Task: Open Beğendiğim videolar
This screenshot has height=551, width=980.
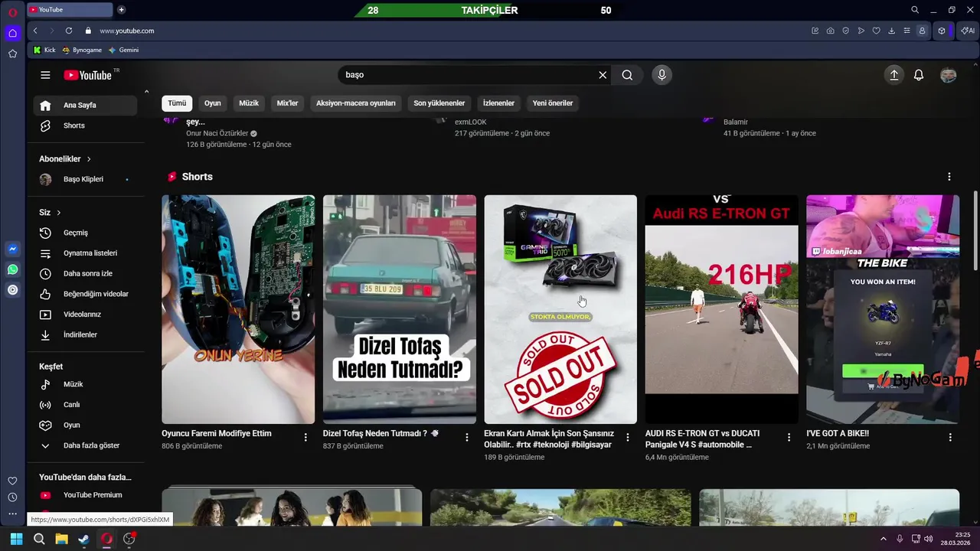Action: 85,294
